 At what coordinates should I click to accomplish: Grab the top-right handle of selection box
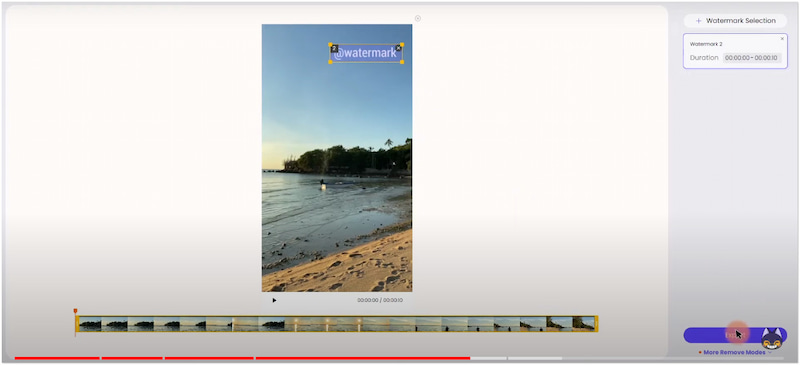coord(402,44)
